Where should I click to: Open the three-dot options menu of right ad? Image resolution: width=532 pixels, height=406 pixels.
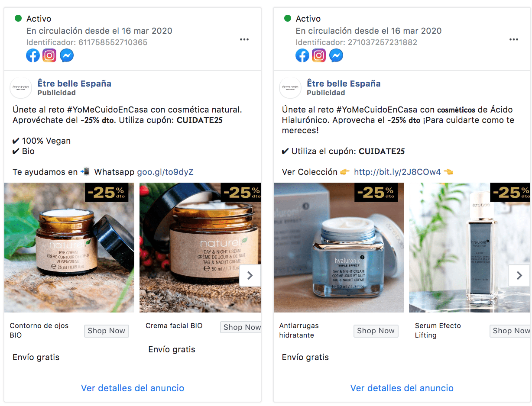(x=514, y=39)
